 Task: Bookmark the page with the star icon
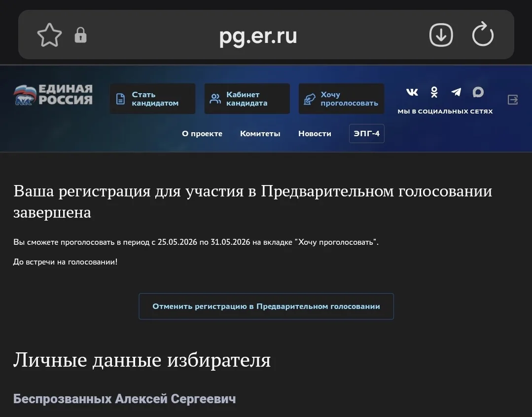[49, 35]
